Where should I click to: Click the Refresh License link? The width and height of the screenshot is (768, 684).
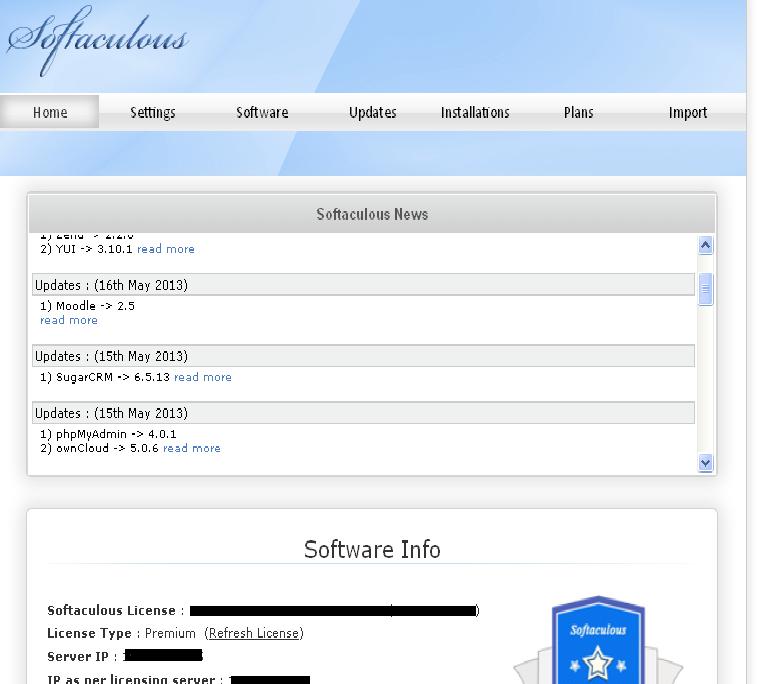(x=254, y=633)
